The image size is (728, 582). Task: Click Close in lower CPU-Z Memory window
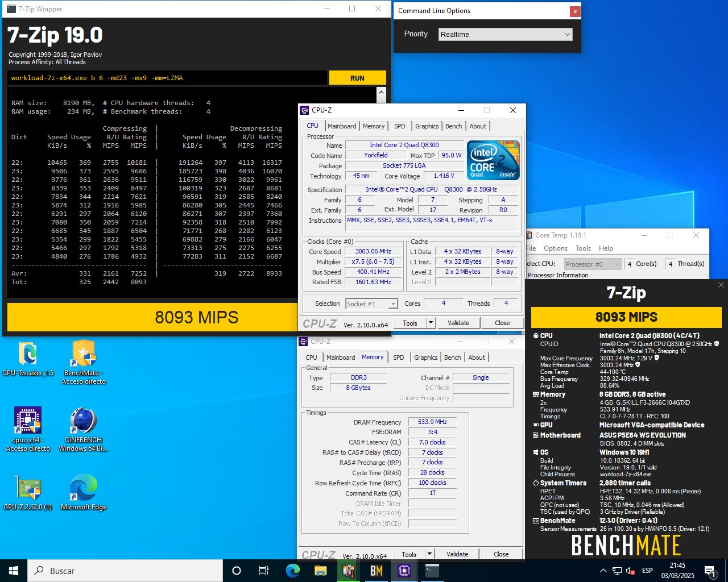coord(501,554)
